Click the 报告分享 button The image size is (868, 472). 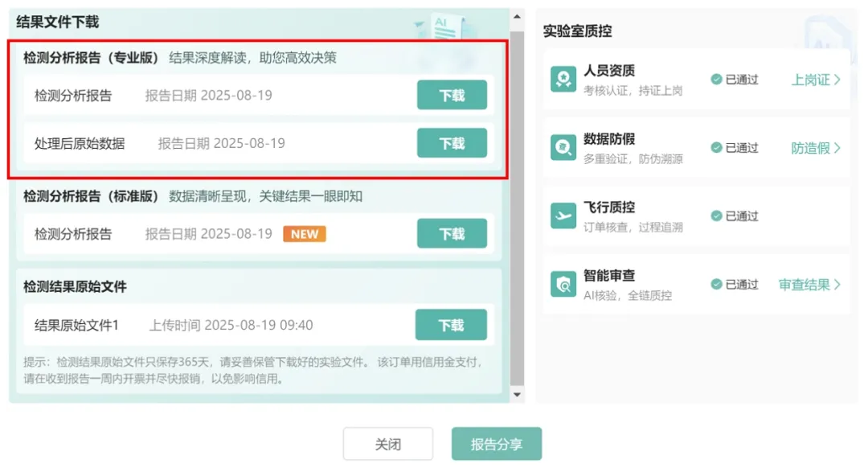(497, 444)
